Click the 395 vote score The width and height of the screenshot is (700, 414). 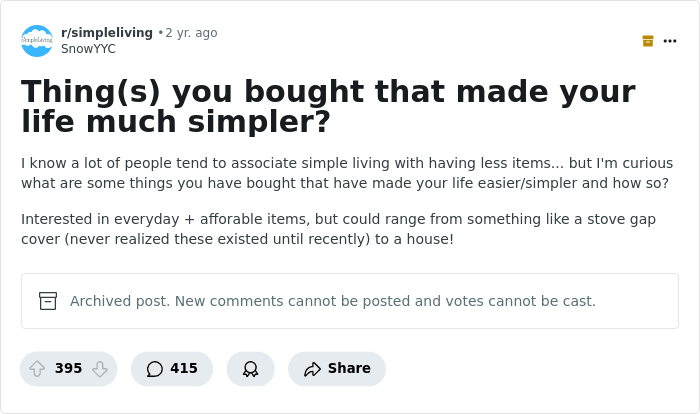(68, 369)
